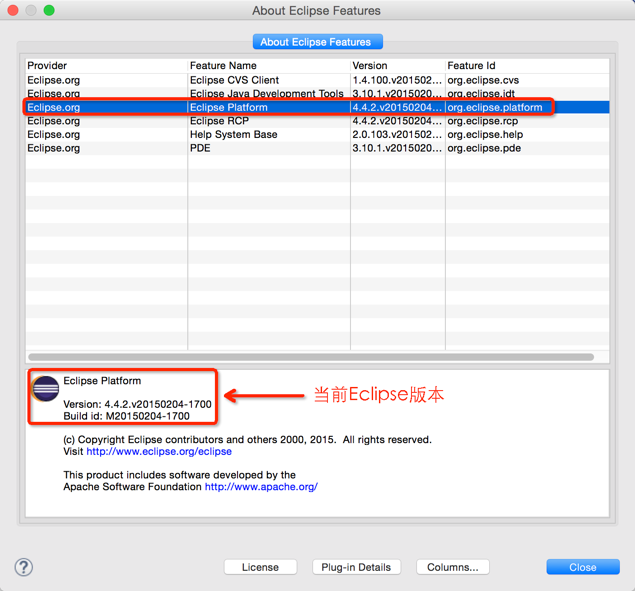This screenshot has height=591, width=635.
Task: Click the Feature Id column header
Action: tap(526, 66)
